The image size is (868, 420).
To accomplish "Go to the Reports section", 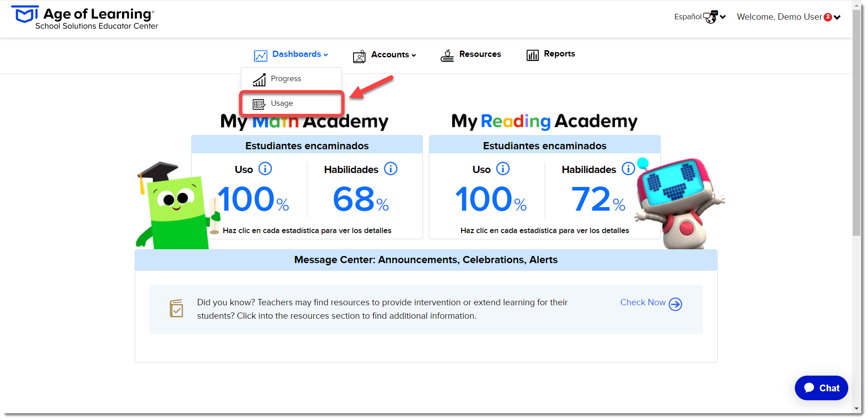I will (x=559, y=54).
